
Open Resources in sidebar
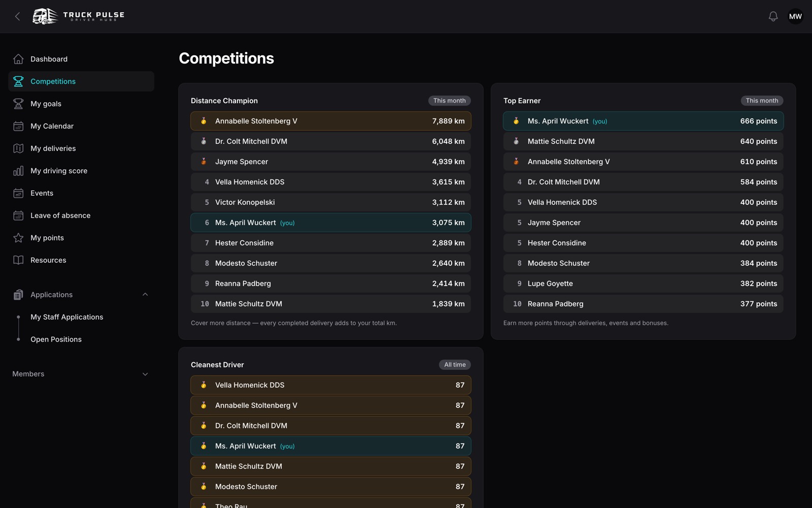[x=81, y=260]
